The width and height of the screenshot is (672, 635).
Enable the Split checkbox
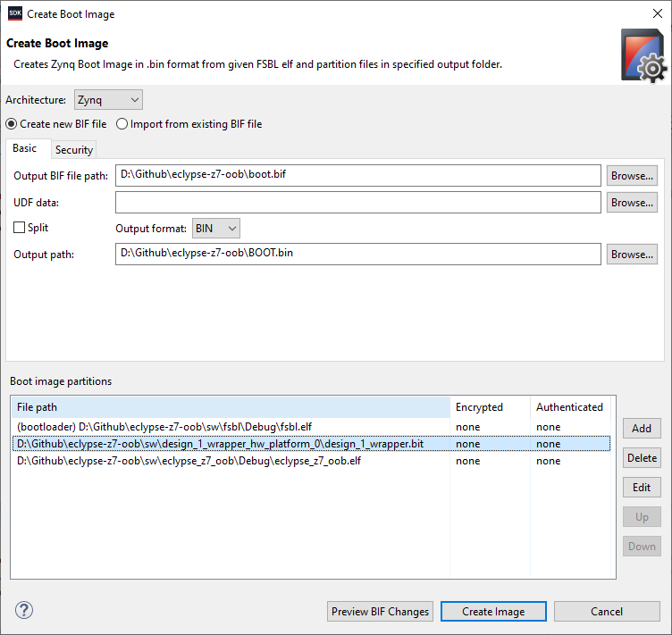20,228
